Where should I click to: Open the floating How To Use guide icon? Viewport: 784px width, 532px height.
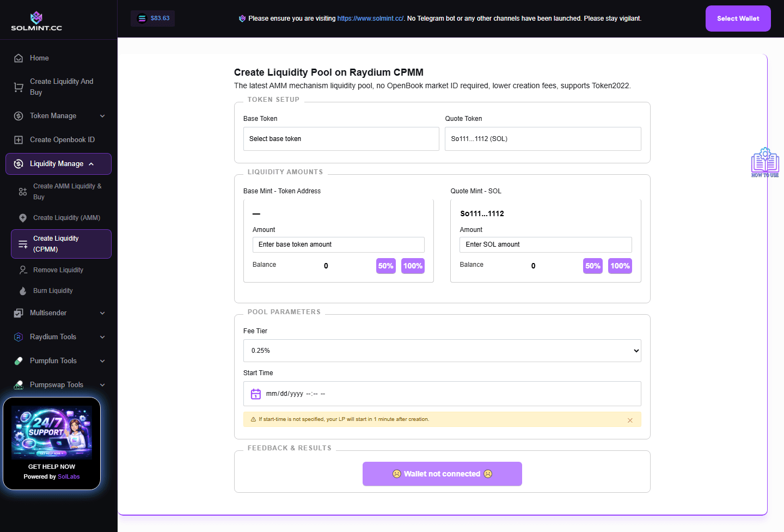(x=765, y=162)
